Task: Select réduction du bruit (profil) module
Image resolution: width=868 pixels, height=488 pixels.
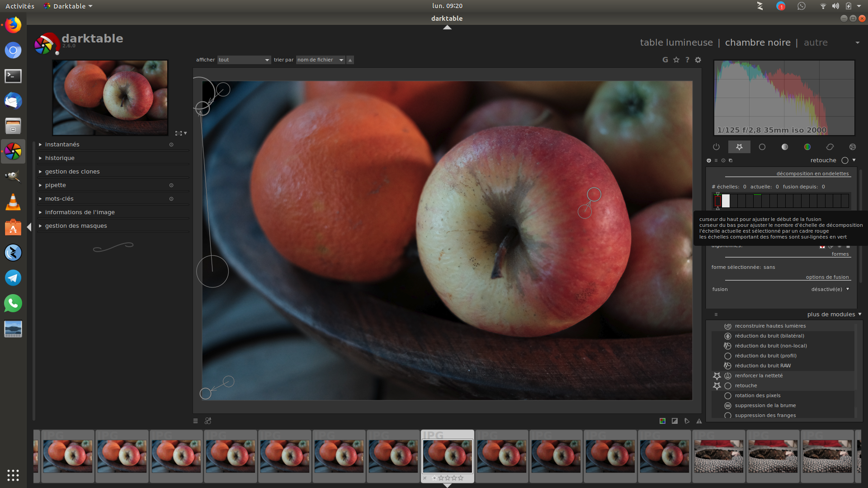Action: pyautogui.click(x=765, y=356)
